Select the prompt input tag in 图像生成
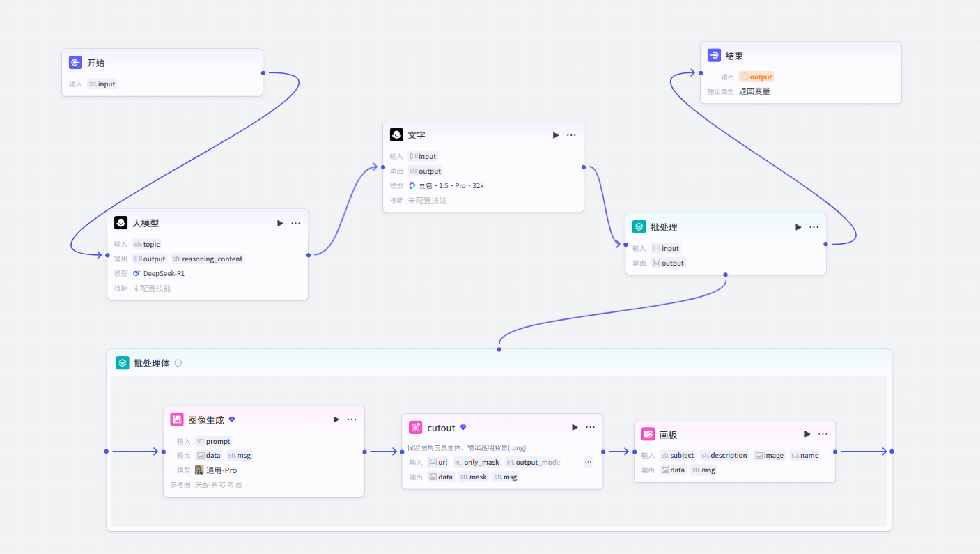This screenshot has height=554, width=980. [x=213, y=441]
